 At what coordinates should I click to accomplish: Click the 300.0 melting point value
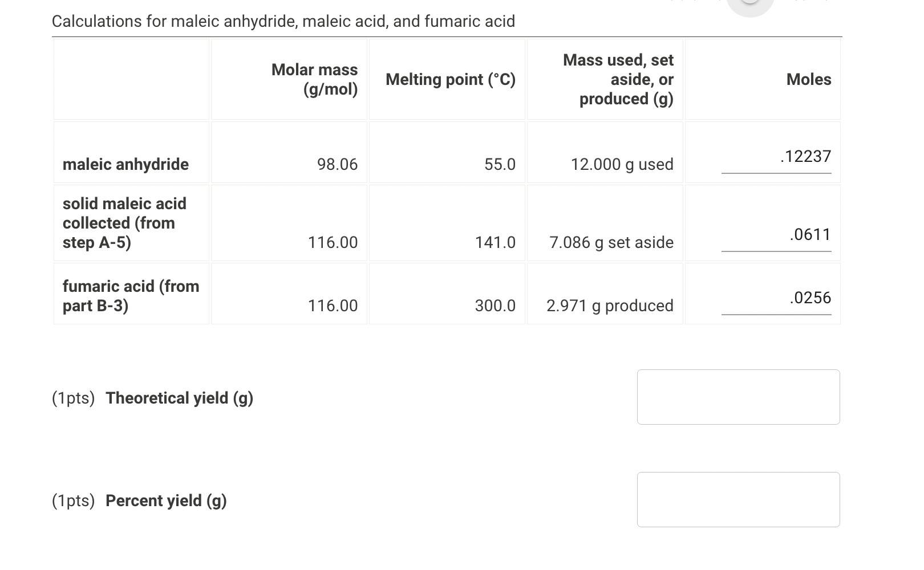tap(495, 306)
